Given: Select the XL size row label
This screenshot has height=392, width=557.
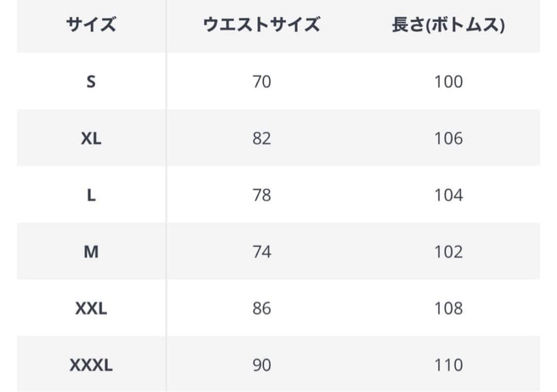Looking at the screenshot, I should coord(91,138).
